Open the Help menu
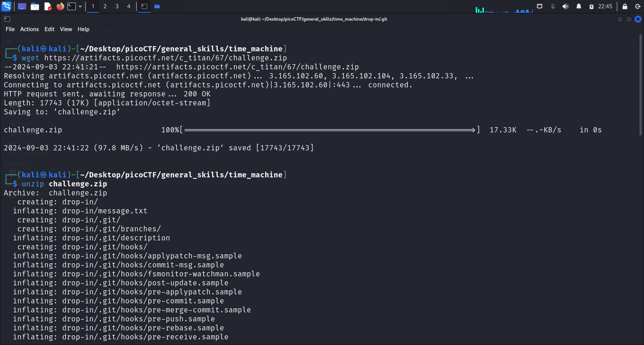 pos(83,29)
